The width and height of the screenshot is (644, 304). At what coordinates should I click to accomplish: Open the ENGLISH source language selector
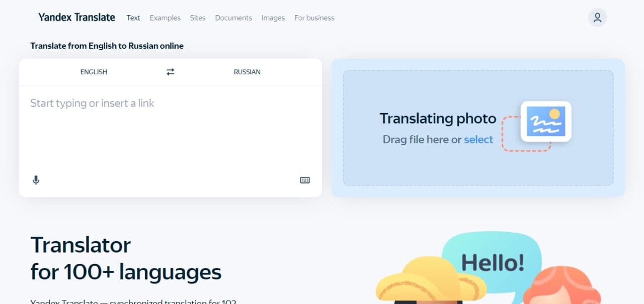click(94, 72)
